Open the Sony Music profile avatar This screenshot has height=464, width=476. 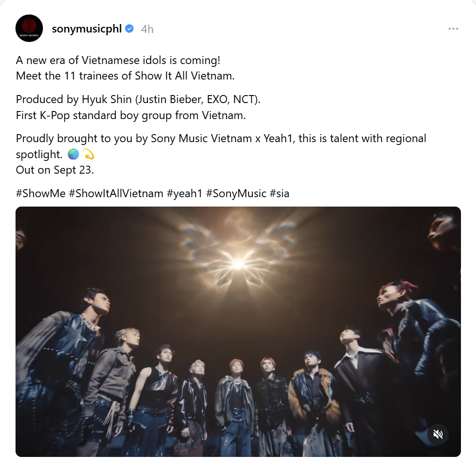pos(29,28)
